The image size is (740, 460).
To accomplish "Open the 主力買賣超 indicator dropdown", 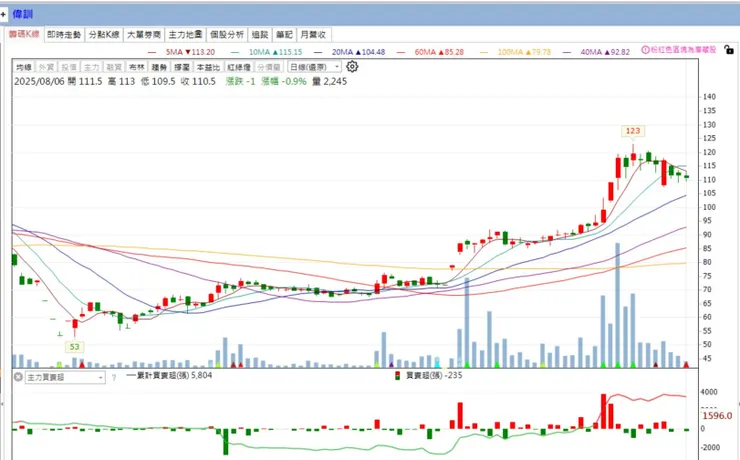I will (x=65, y=377).
